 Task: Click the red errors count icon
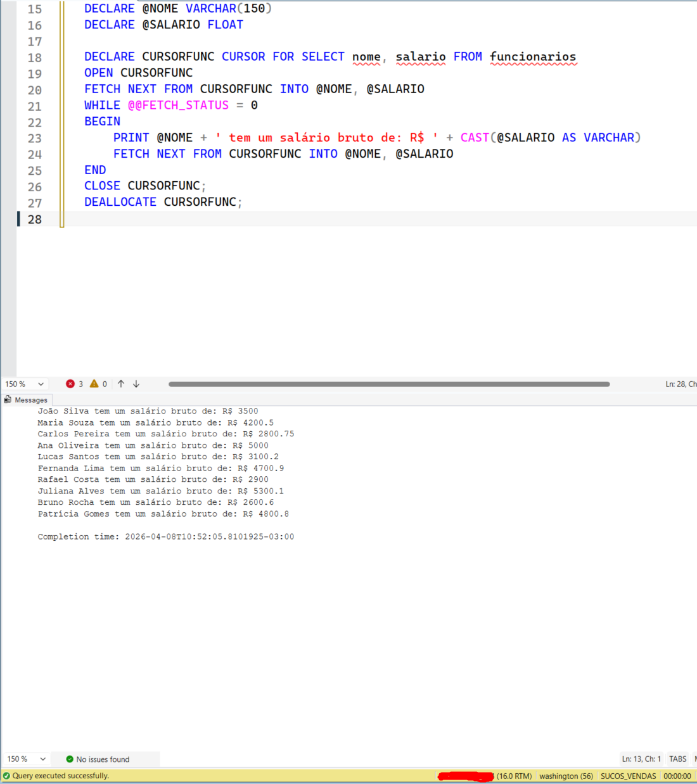[x=70, y=384]
